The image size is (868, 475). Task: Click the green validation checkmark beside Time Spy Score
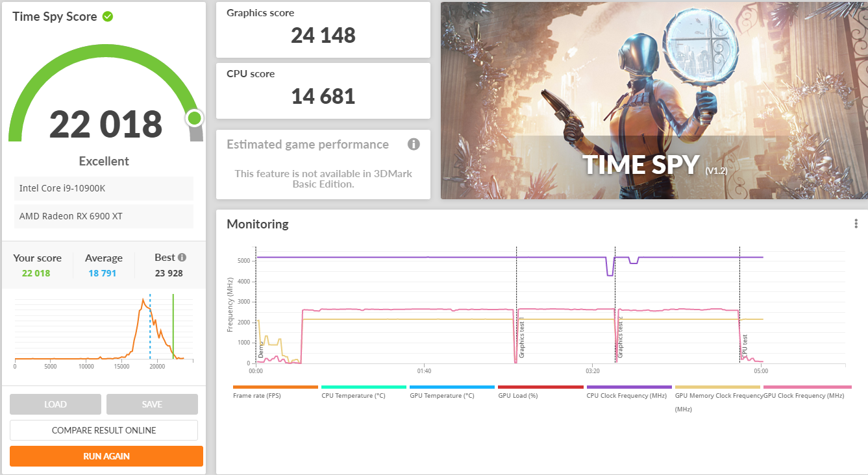pyautogui.click(x=108, y=17)
